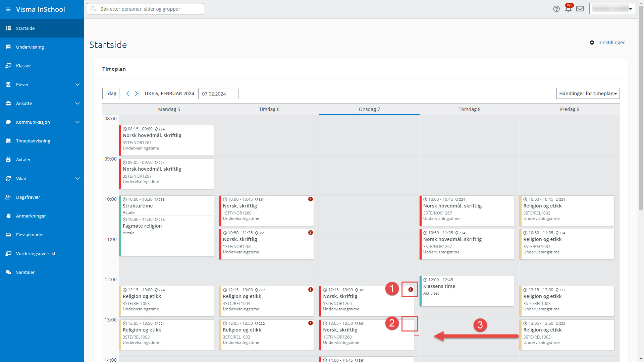
Task: Open Torsdag 10:50 Norsk hovedmål lesson
Action: tap(467, 244)
